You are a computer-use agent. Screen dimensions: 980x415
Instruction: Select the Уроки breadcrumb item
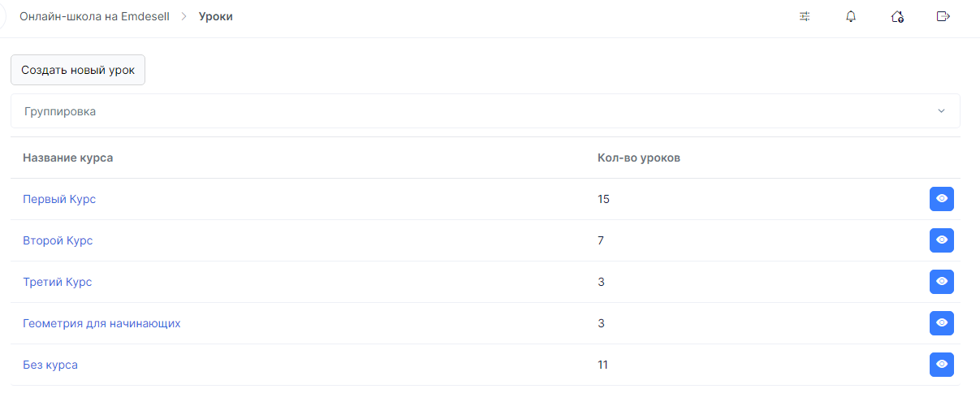coord(216,16)
